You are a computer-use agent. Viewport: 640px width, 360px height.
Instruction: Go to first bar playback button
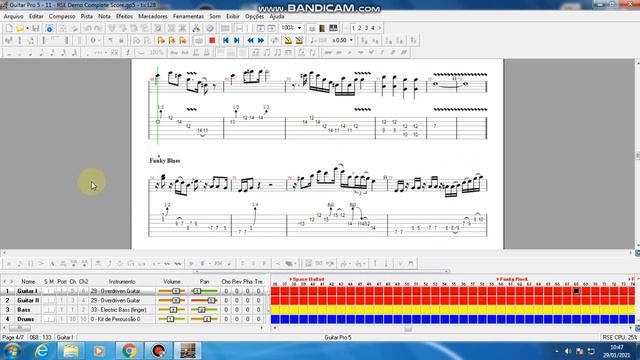(x=226, y=40)
